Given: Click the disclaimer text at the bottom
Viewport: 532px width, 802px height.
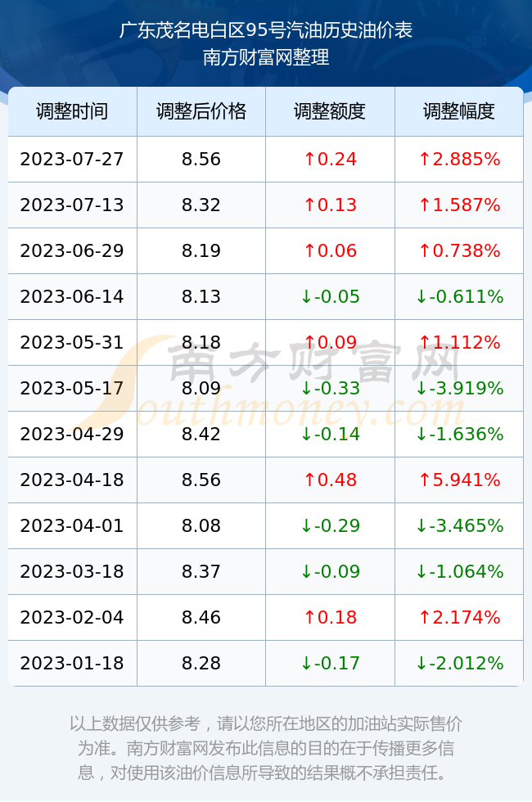Looking at the screenshot, I should [265, 748].
